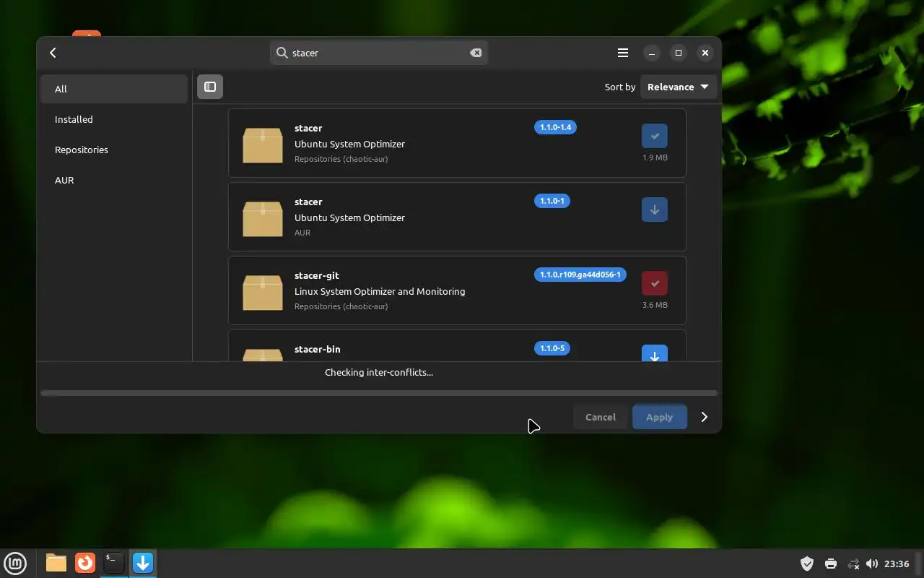Click download button for AUR stacer 1.1.0-1

[x=655, y=210]
